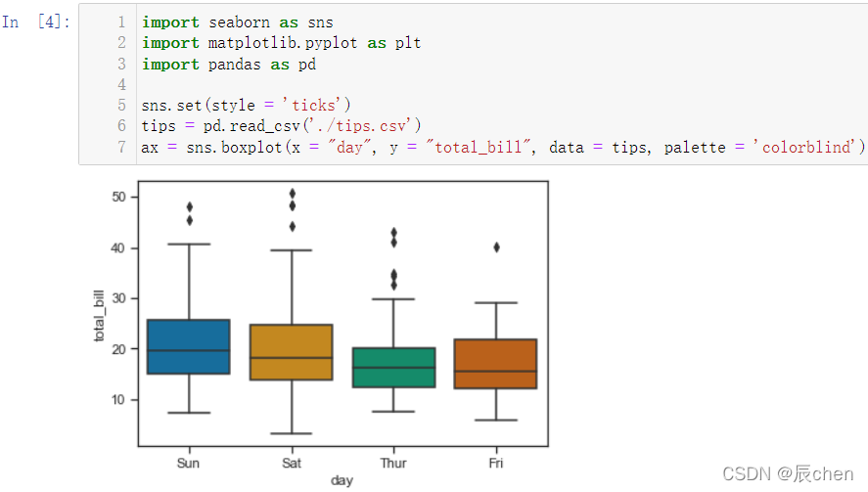The image size is (868, 492).
Task: Click the green Thur box
Action: [x=393, y=368]
